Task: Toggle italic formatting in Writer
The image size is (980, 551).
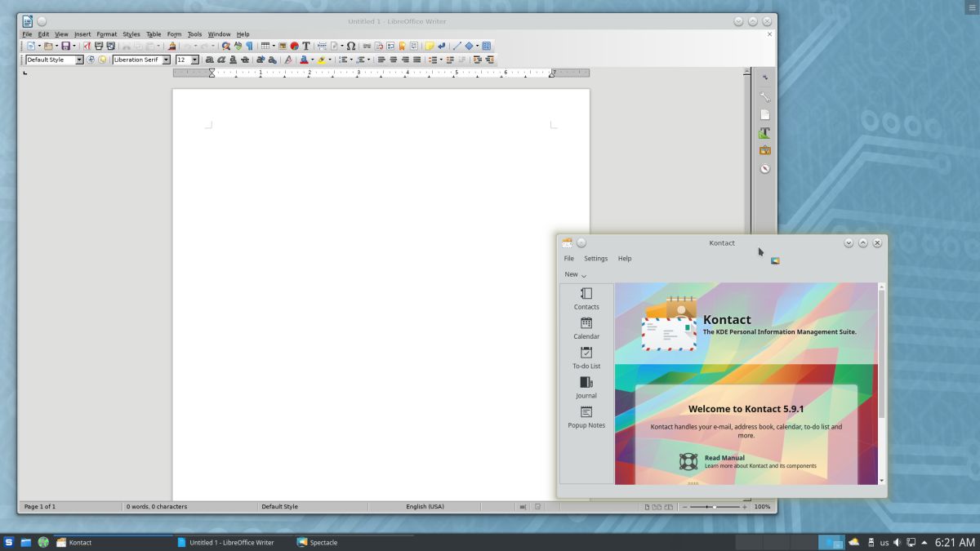Action: (x=222, y=60)
